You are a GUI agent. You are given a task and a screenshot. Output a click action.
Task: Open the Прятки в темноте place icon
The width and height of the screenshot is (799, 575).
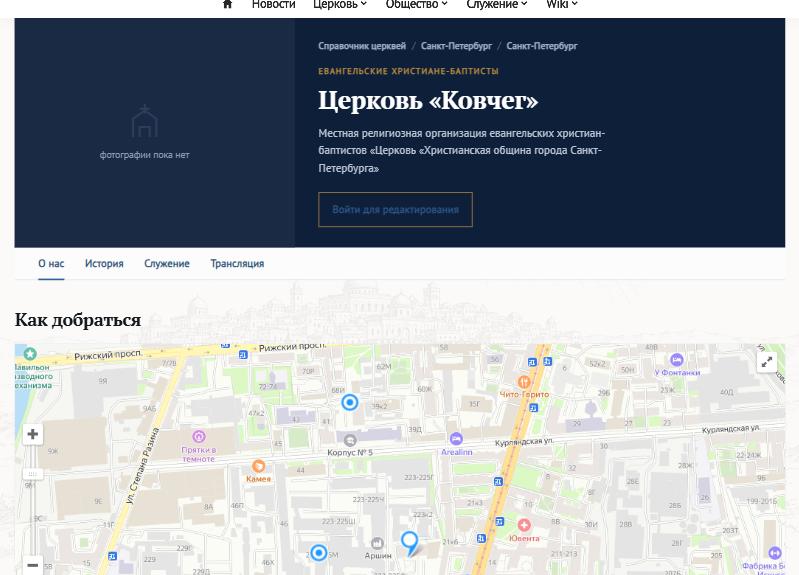point(199,436)
